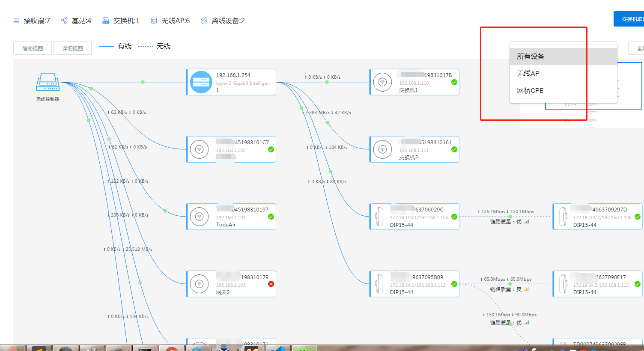The image size is (644, 351).
Task: Switch to 缩略视图 view
Action: (33, 48)
